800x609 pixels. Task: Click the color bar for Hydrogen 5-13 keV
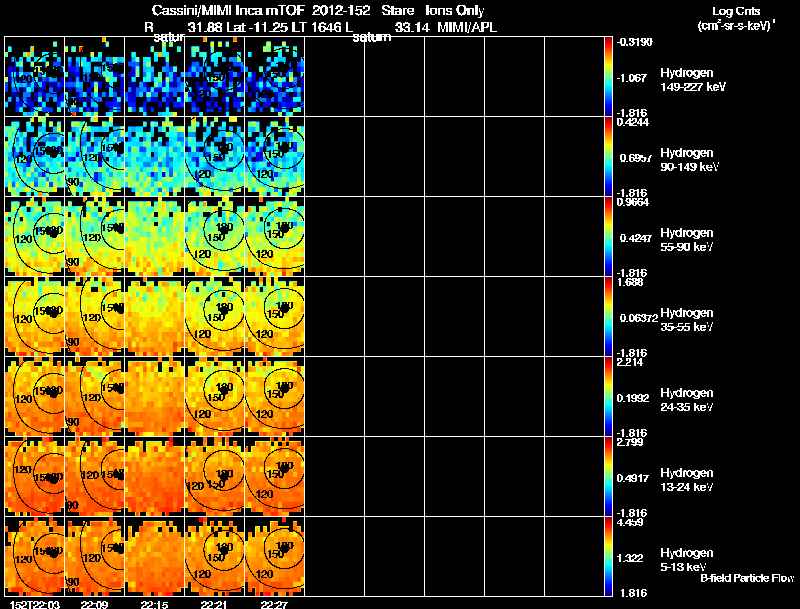[x=608, y=556]
